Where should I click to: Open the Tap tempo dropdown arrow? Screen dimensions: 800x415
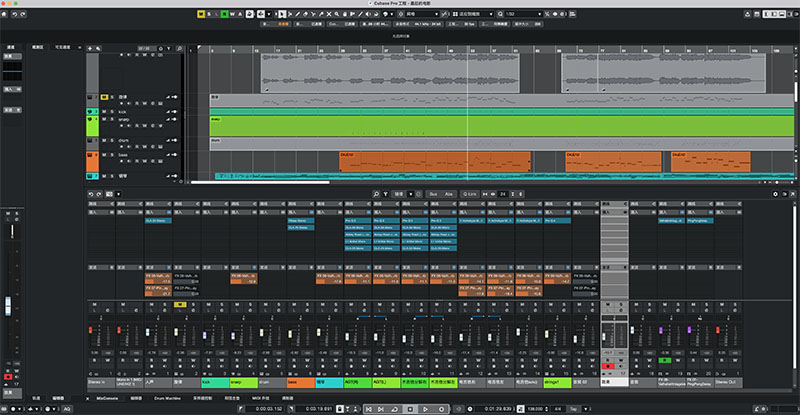[x=585, y=409]
